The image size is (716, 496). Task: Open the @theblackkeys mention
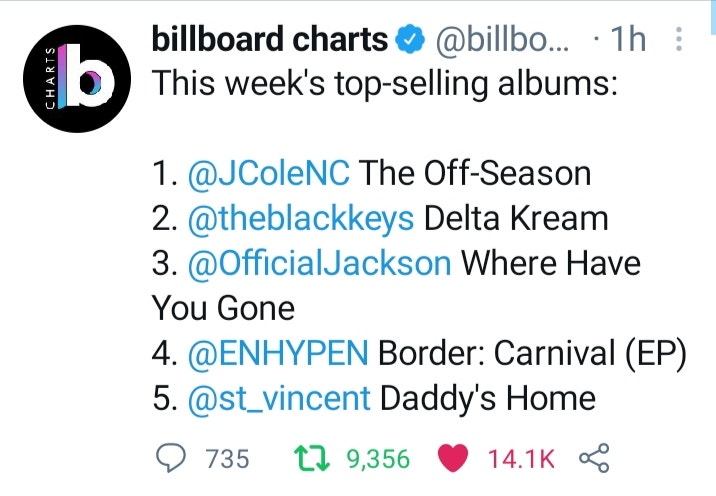[x=301, y=219]
